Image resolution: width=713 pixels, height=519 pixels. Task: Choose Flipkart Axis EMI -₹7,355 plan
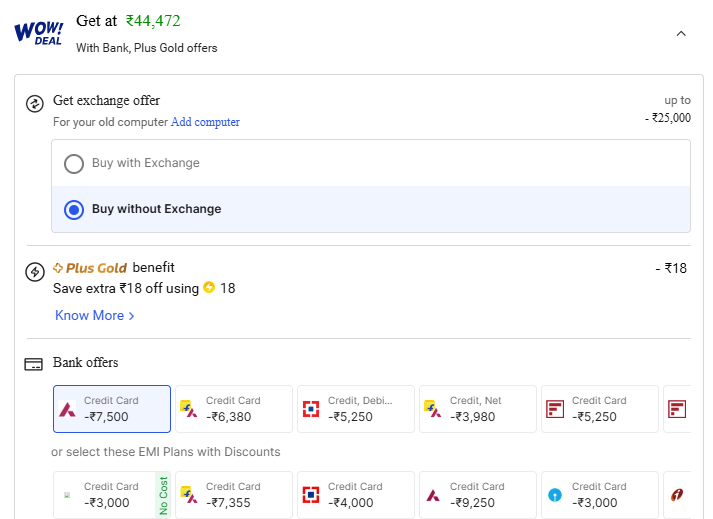[x=234, y=495]
